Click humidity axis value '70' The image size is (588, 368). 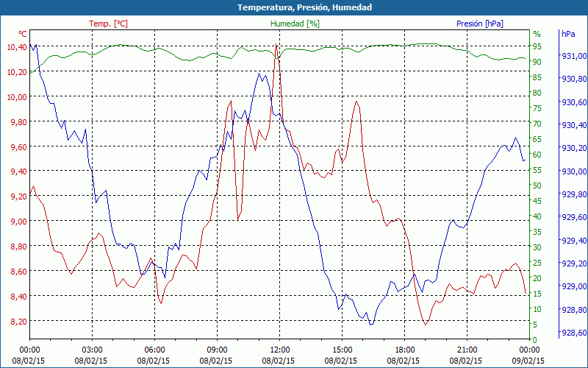(x=537, y=124)
